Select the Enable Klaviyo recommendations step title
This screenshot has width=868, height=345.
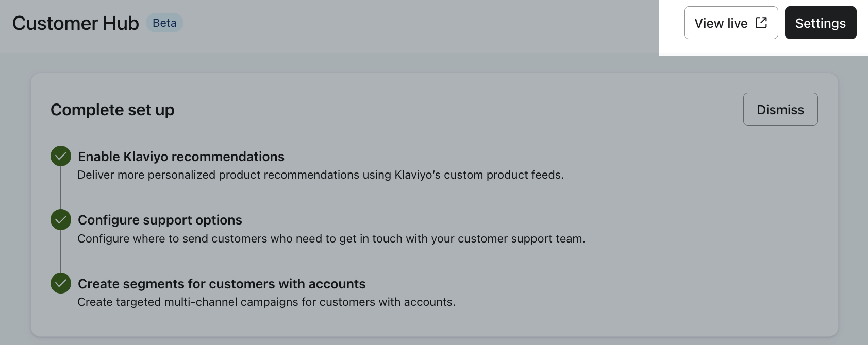[181, 157]
